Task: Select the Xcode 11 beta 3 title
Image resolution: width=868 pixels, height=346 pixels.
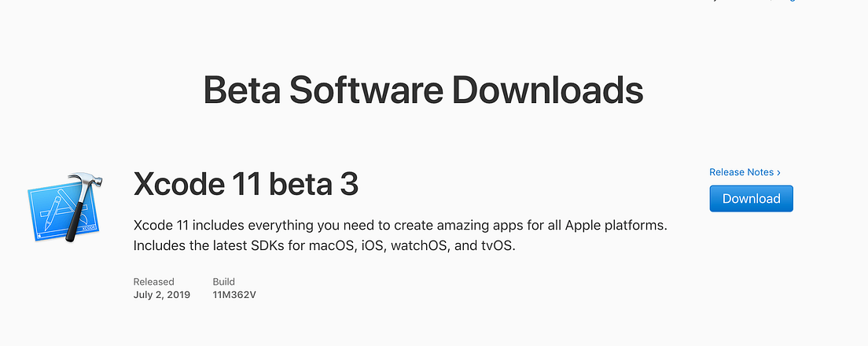Action: click(246, 184)
